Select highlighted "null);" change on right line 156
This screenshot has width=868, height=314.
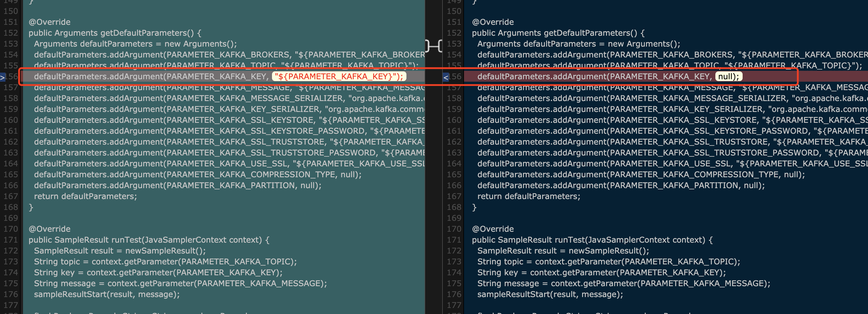click(x=728, y=77)
